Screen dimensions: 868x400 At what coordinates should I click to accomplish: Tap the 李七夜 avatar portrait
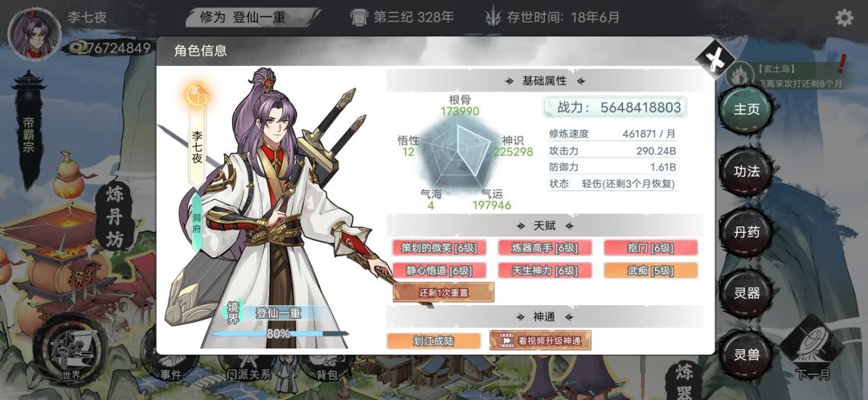(x=33, y=35)
